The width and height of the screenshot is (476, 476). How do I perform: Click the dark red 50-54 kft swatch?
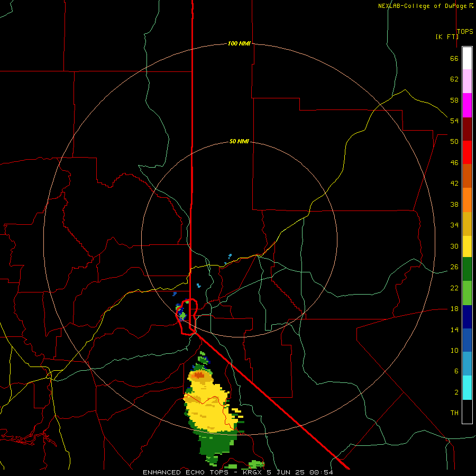tap(467, 129)
